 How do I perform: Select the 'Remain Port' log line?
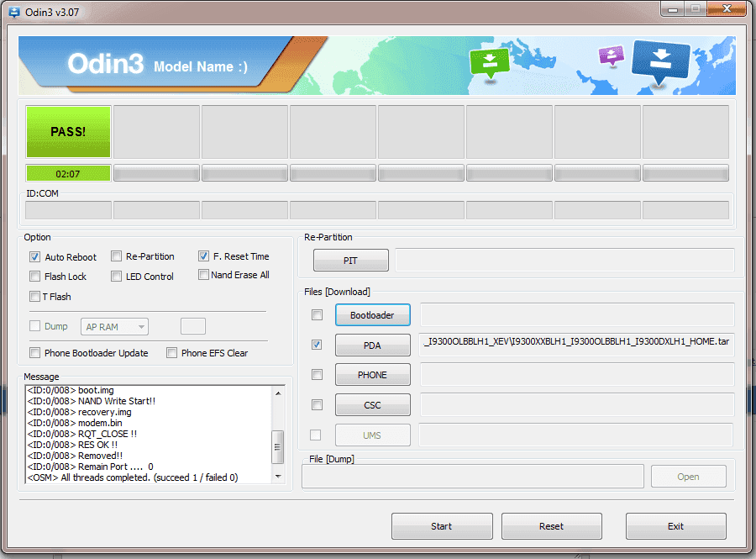(90, 467)
